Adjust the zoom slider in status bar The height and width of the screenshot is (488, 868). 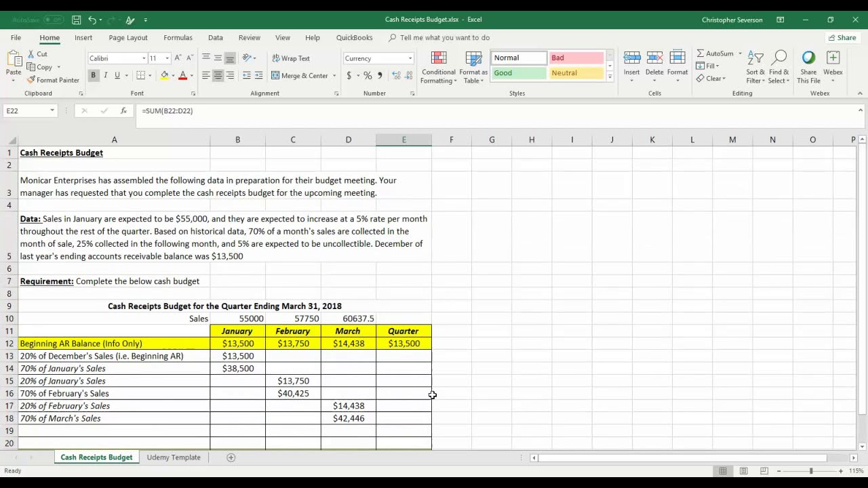coord(810,471)
